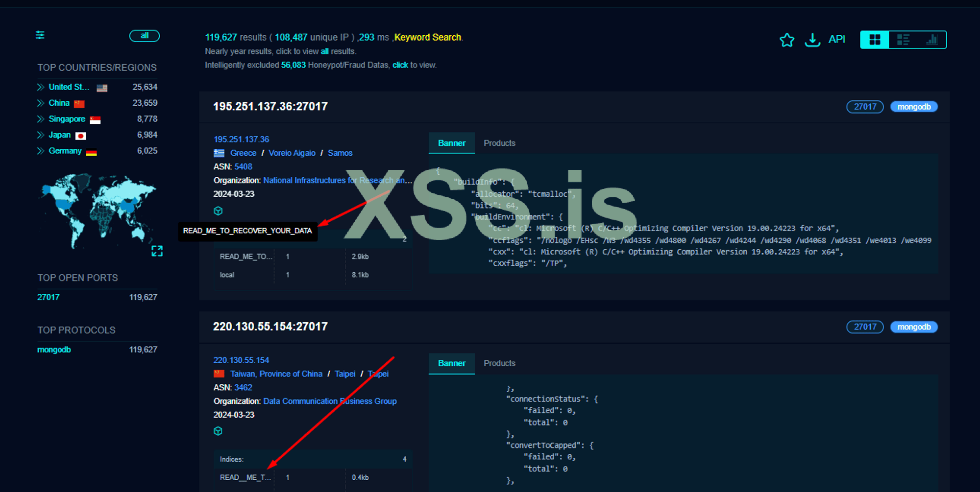
Task: Click the Keyword Search link
Action: pos(428,37)
